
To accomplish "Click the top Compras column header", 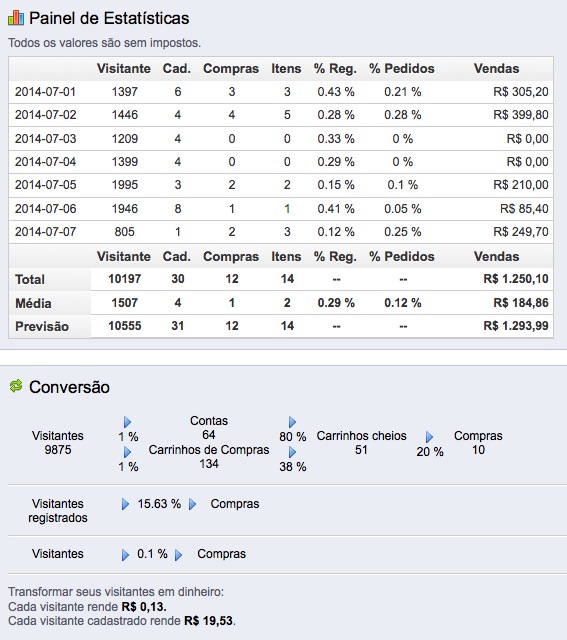I will coord(231,69).
